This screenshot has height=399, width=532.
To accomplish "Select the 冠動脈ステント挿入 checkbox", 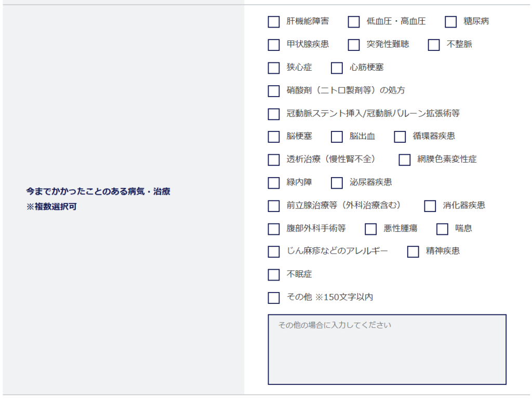I will tap(273, 114).
